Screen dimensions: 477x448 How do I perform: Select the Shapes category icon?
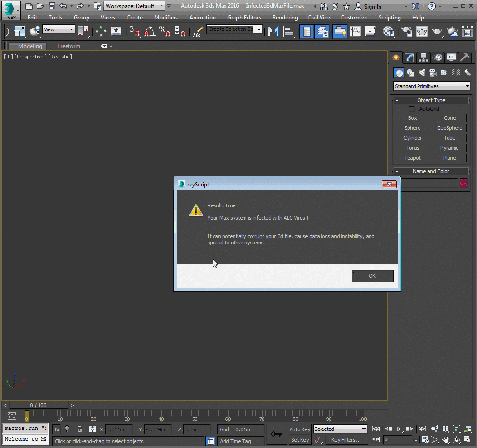click(410, 73)
